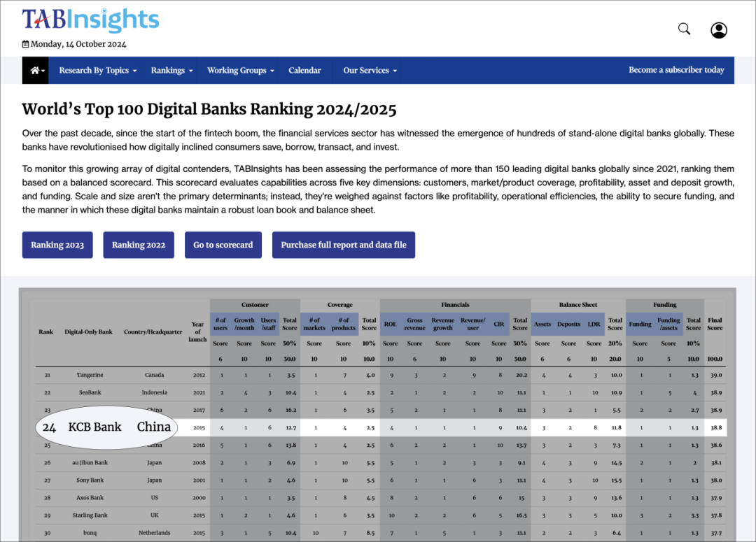Click the Balance Sheet group header
Viewport: 756px width, 542px height.
[x=578, y=305]
